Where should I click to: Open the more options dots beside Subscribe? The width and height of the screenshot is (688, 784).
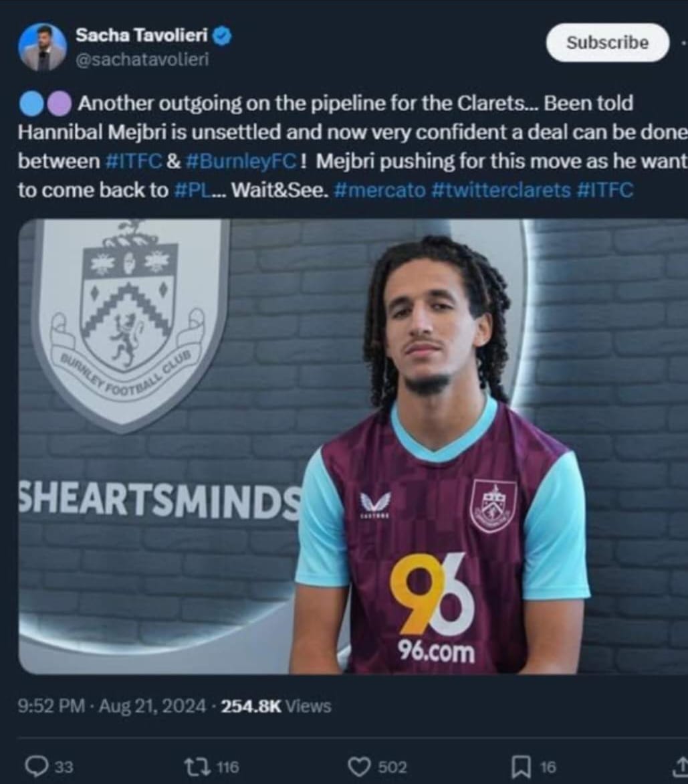coord(683,42)
